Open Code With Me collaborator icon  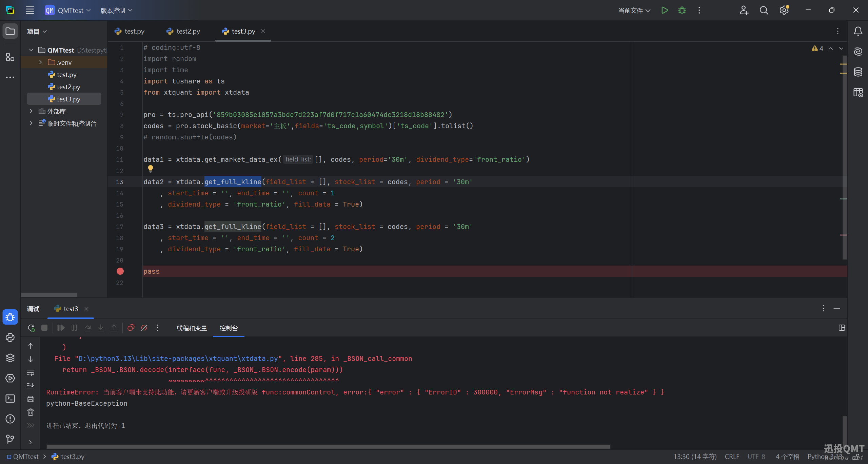[x=744, y=10]
